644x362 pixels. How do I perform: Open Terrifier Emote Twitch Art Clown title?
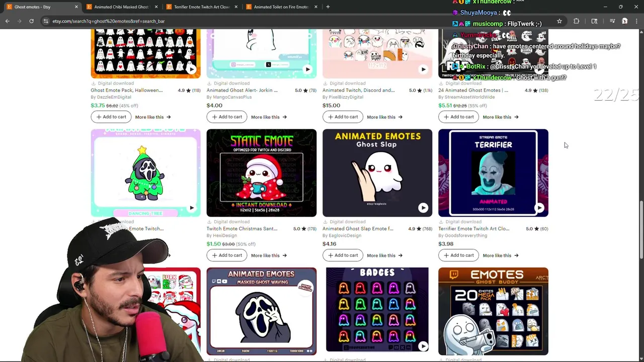[474, 229]
